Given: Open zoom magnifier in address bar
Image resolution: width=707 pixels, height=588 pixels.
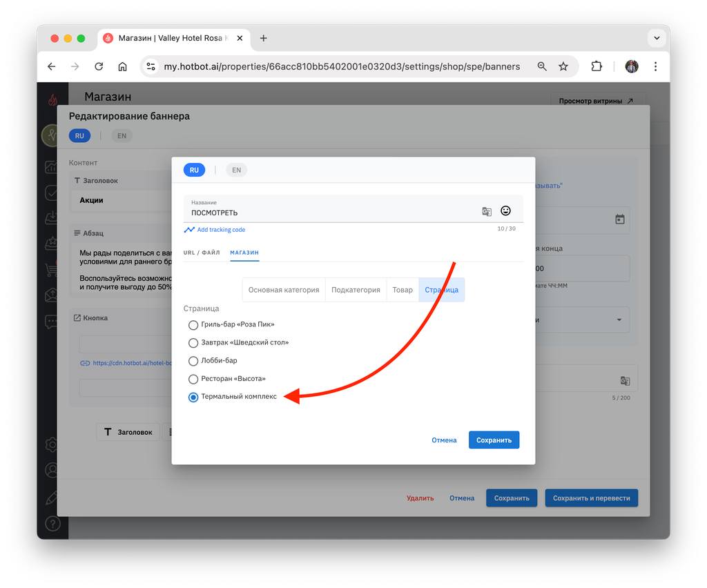Looking at the screenshot, I should coord(542,67).
